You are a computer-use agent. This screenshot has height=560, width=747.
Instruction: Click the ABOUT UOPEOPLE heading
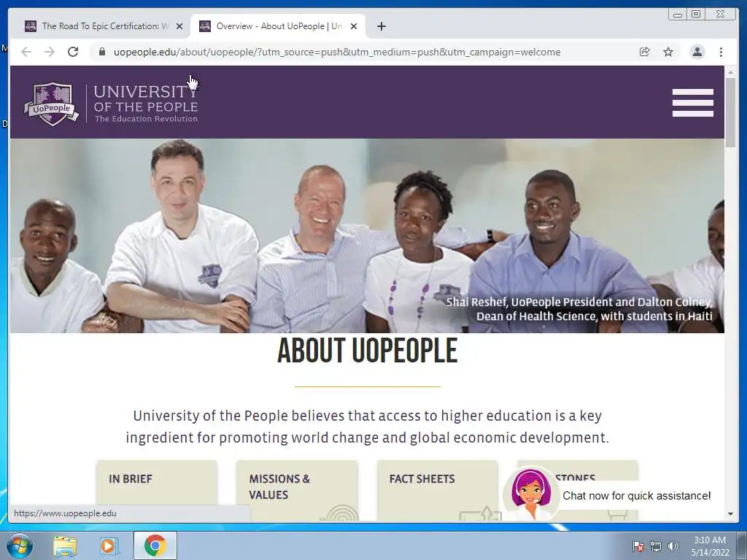point(368,351)
